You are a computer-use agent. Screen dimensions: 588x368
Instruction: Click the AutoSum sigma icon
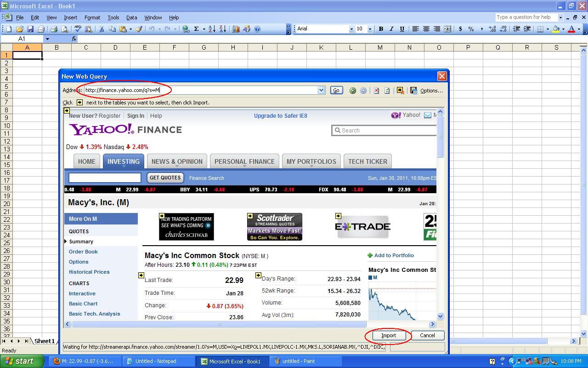[x=197, y=29]
